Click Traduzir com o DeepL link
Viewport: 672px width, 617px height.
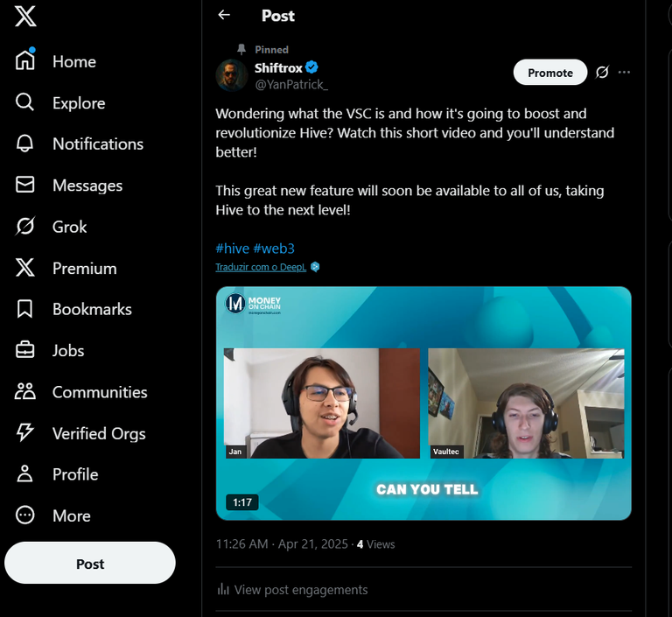point(261,267)
